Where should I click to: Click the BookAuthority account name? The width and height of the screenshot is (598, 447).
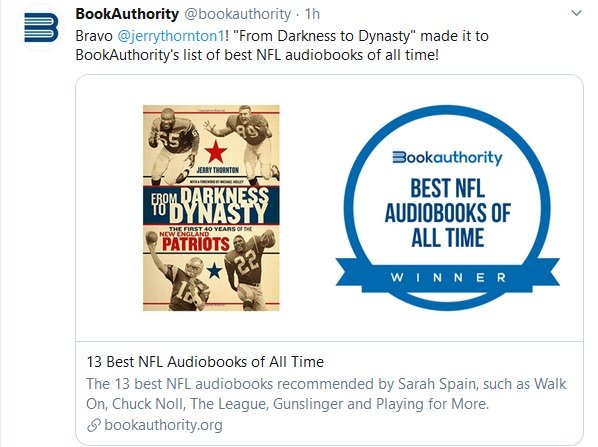click(x=127, y=14)
